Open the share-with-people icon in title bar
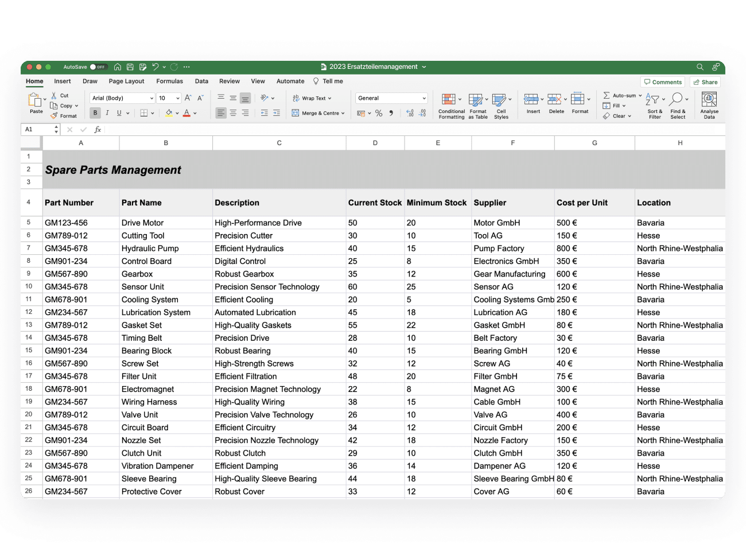The height and width of the screenshot is (560, 746). point(716,67)
